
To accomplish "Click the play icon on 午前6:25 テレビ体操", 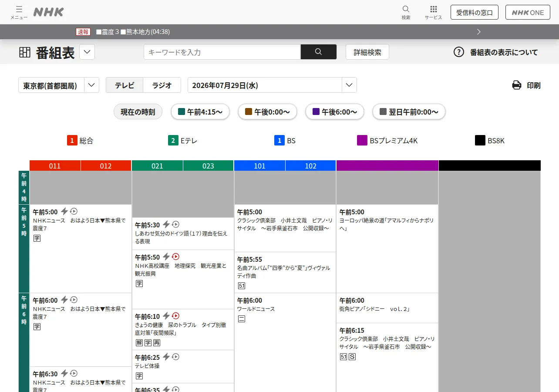I will (176, 357).
